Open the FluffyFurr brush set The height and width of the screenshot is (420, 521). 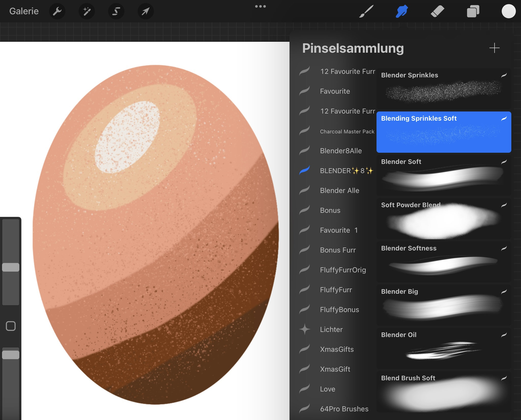click(x=337, y=290)
